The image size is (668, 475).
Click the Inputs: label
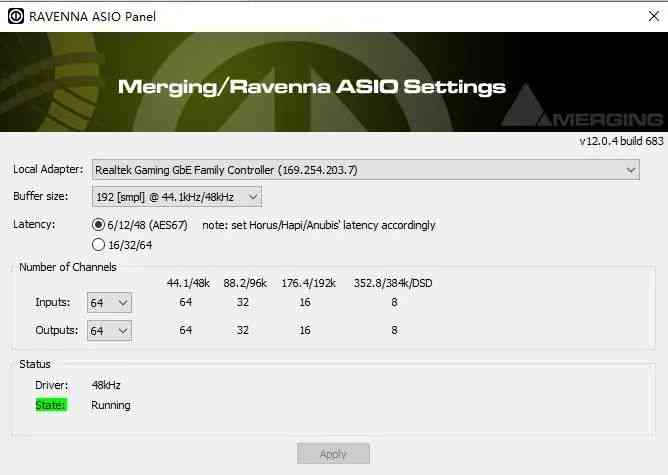click(x=53, y=302)
